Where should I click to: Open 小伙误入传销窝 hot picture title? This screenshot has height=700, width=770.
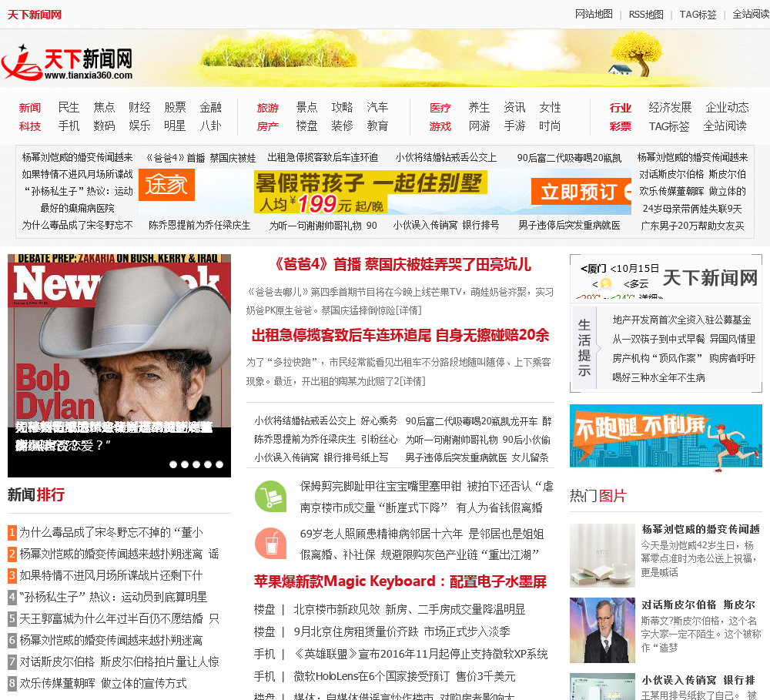coord(698,680)
